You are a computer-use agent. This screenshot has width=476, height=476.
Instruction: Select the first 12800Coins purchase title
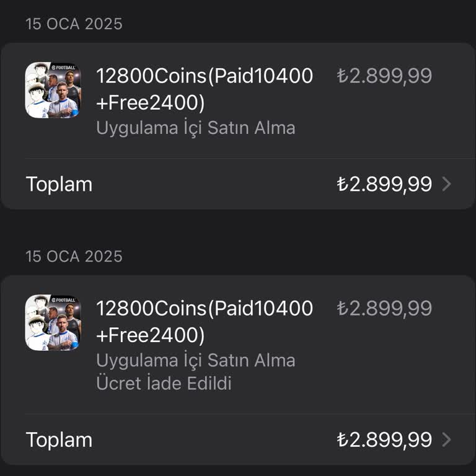pyautogui.click(x=205, y=76)
